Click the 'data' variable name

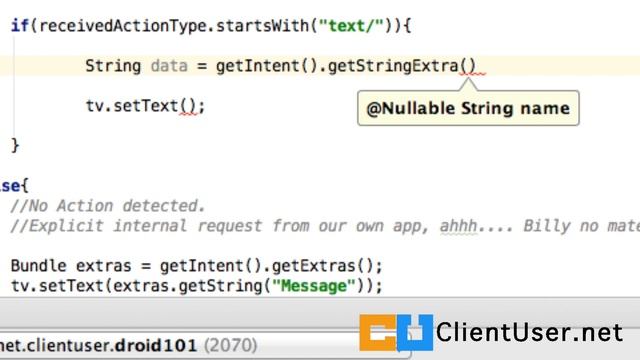[x=169, y=66]
